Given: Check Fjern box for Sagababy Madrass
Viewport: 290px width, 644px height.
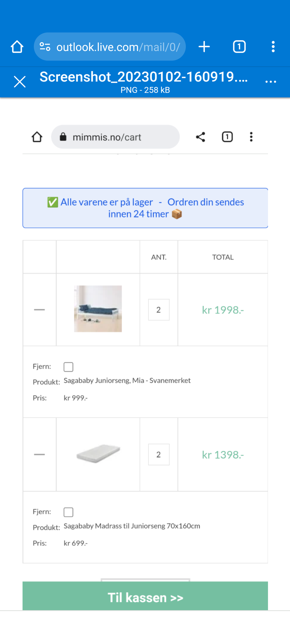Looking at the screenshot, I should click(x=69, y=512).
